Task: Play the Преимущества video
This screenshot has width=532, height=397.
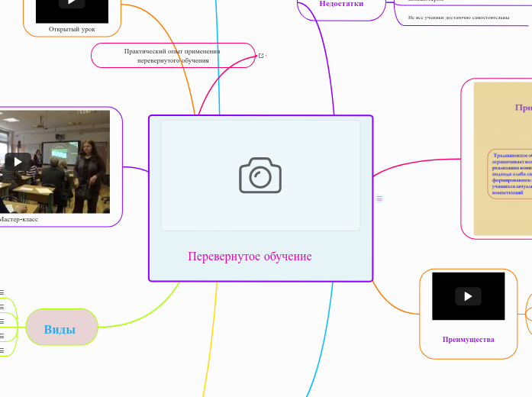Action: coord(468,296)
